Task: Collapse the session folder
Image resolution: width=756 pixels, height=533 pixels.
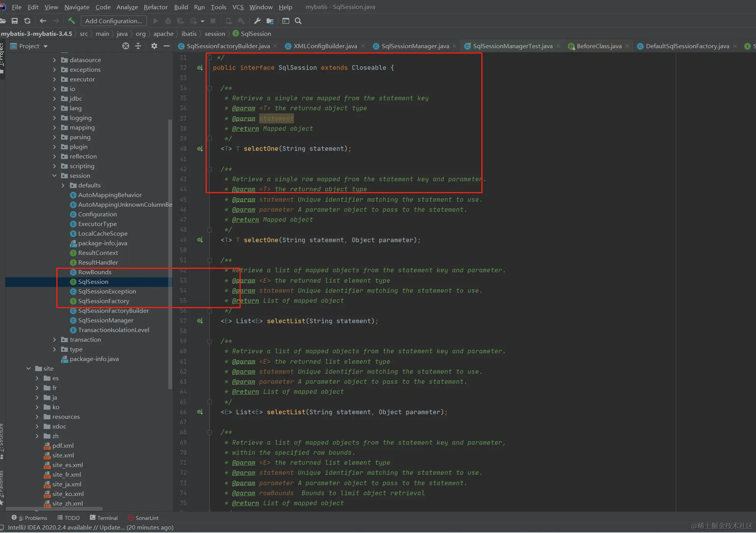Action: [x=54, y=175]
